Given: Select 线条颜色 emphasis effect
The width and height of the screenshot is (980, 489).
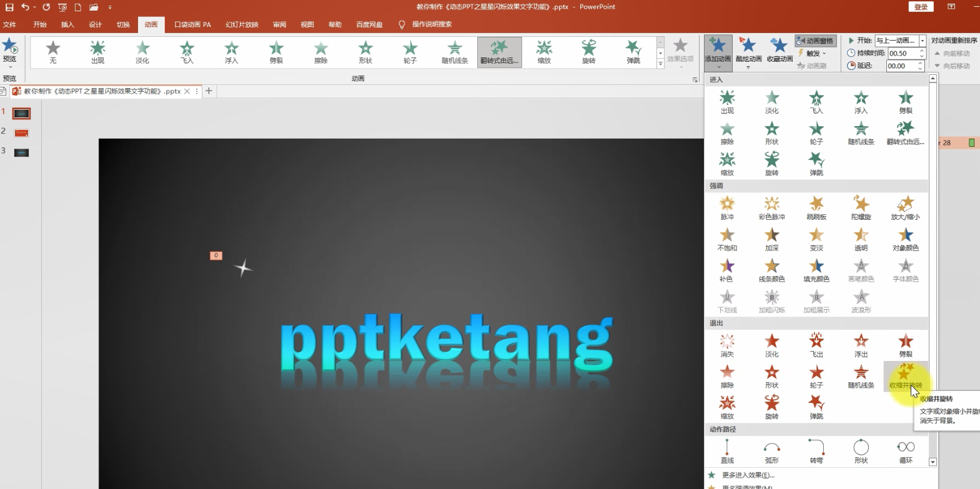Looking at the screenshot, I should [x=772, y=270].
